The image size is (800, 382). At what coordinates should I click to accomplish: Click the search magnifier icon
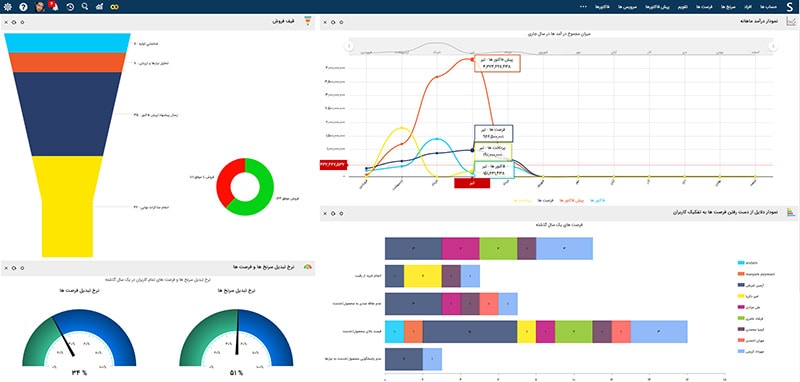pyautogui.click(x=85, y=7)
